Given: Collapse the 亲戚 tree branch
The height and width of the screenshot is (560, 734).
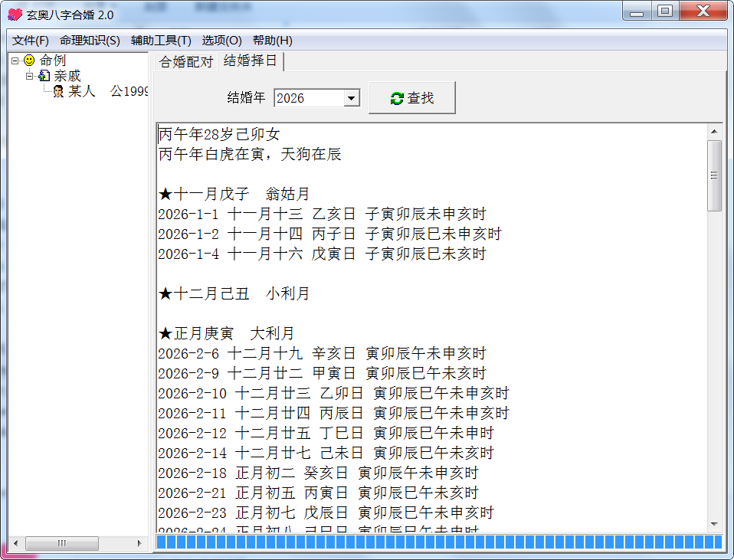Looking at the screenshot, I should coord(29,76).
